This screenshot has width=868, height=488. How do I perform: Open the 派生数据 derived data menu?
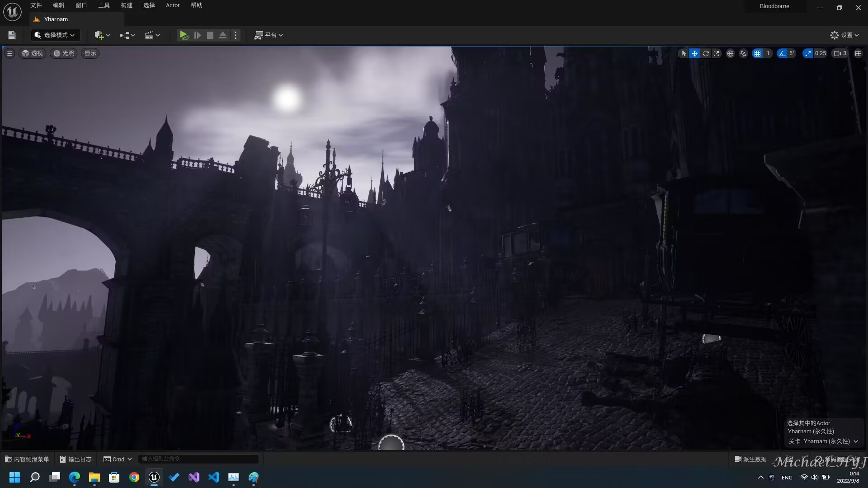coord(751,459)
